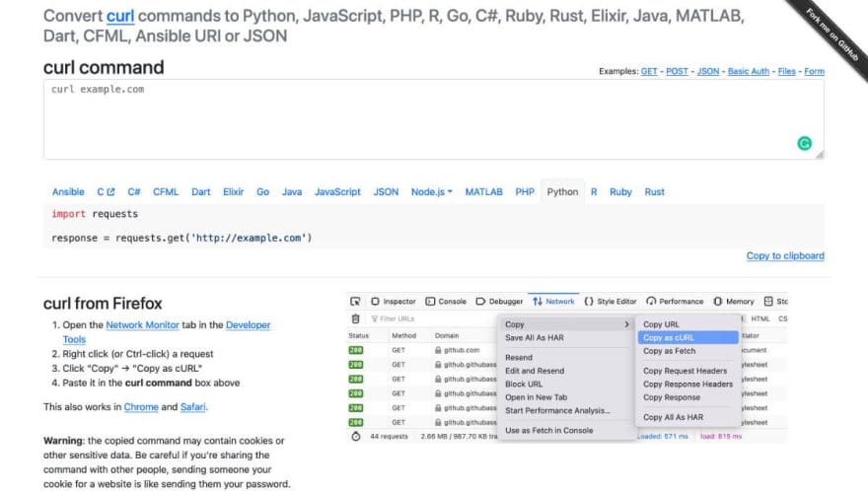Click Copy to clipboard link
Viewport: 868px width, 491px height.
coord(785,255)
